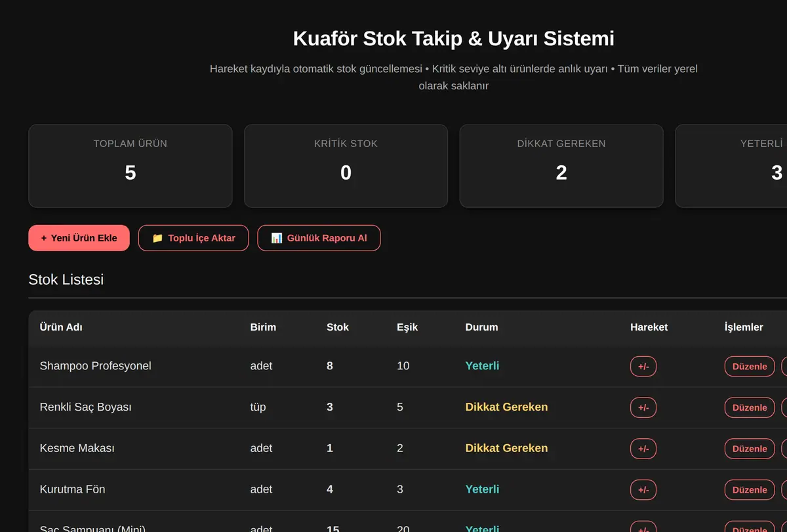This screenshot has width=787, height=532.
Task: Click the tüp unit of Renkli Saç Boyası
Action: [x=258, y=407]
